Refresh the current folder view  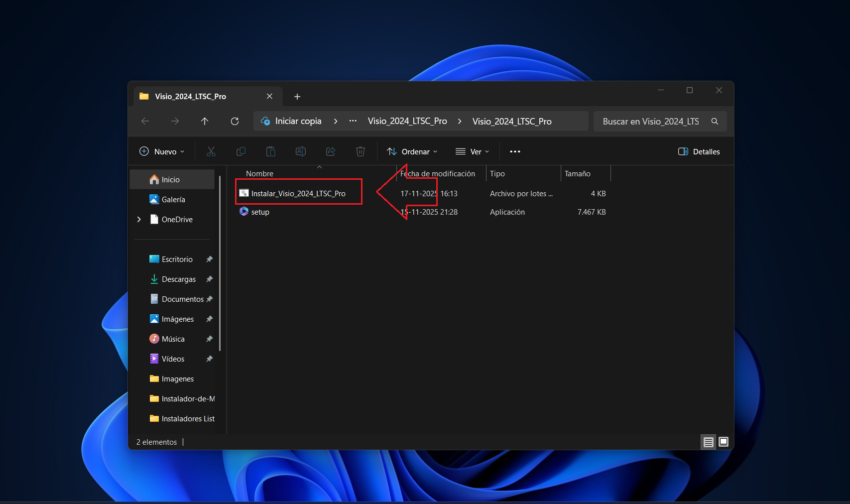click(235, 121)
